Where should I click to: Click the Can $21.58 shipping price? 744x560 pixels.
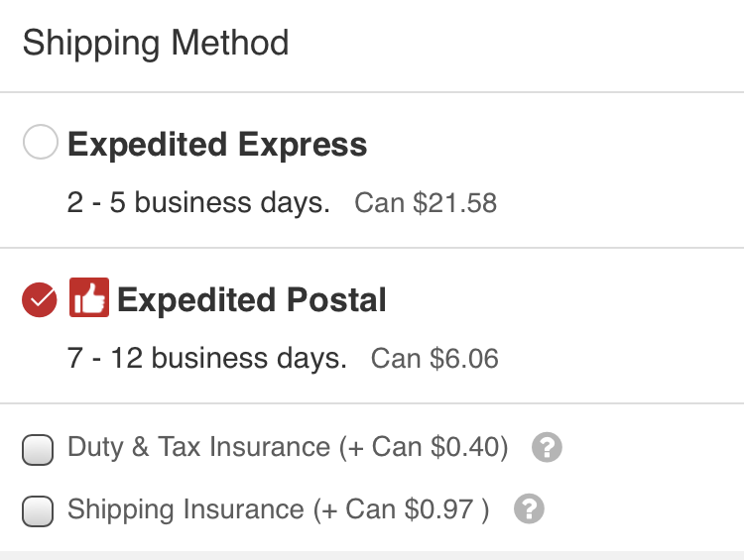tap(426, 204)
